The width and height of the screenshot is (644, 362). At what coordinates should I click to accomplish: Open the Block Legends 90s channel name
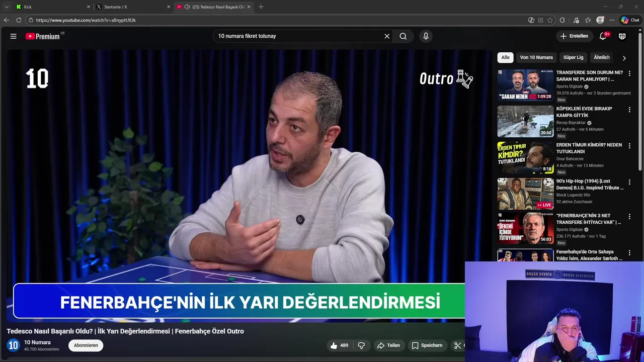coord(573,195)
